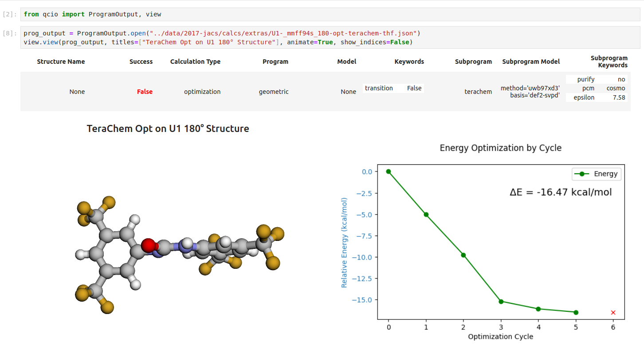This screenshot has width=644, height=349.
Task: Click the red False value under Success
Action: [145, 92]
